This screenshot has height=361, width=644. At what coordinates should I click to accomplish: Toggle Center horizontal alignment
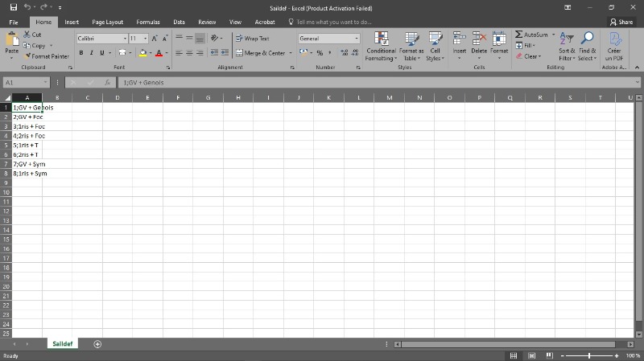point(189,52)
